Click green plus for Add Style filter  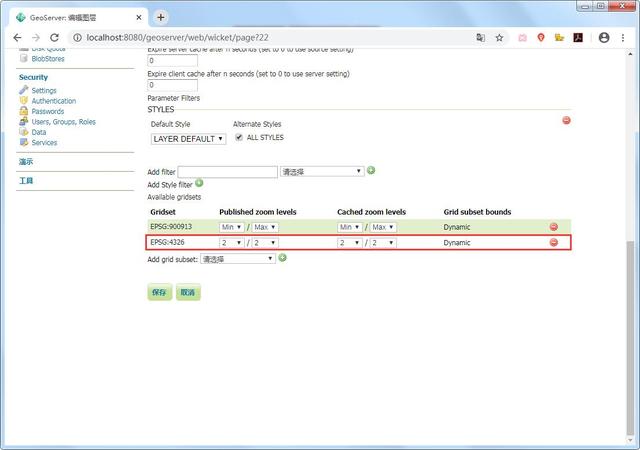coord(199,183)
